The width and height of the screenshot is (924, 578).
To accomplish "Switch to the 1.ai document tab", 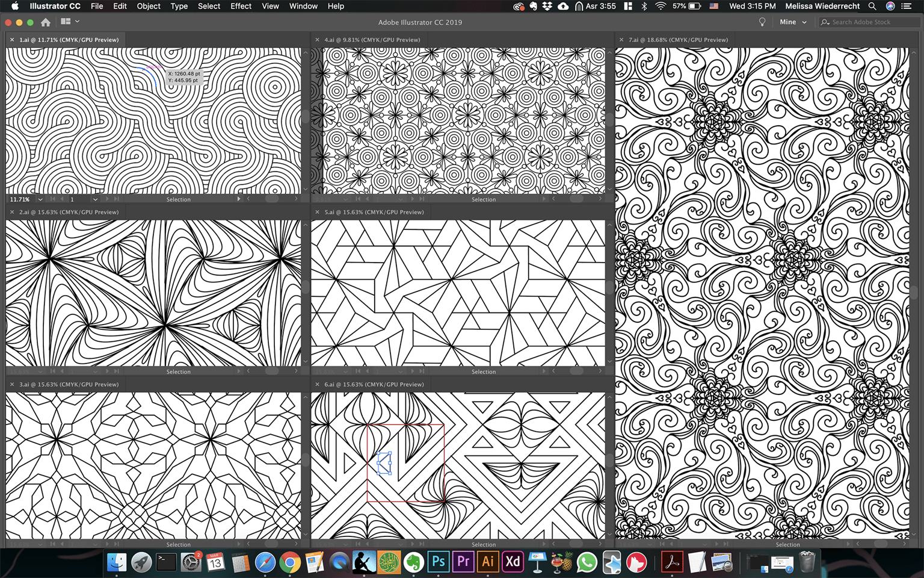I will point(69,40).
